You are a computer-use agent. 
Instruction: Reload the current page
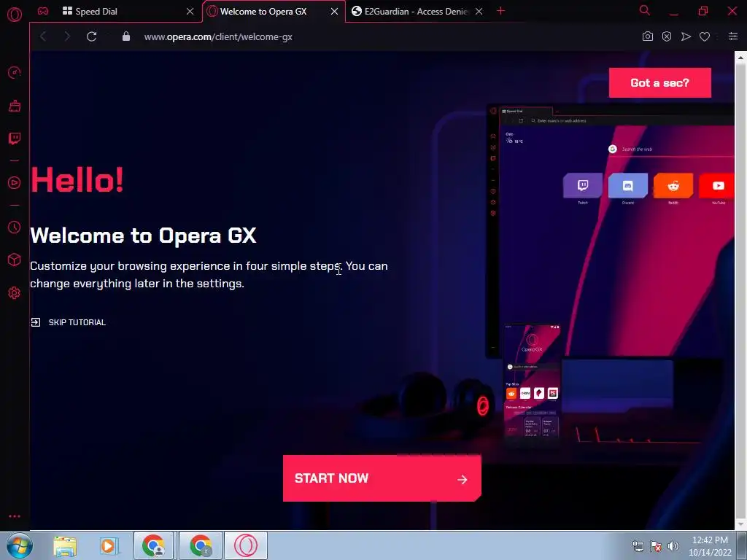pyautogui.click(x=91, y=36)
